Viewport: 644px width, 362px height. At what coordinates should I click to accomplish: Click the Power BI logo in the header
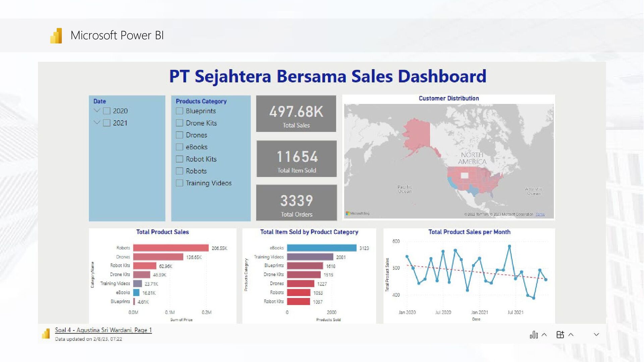[x=56, y=35]
